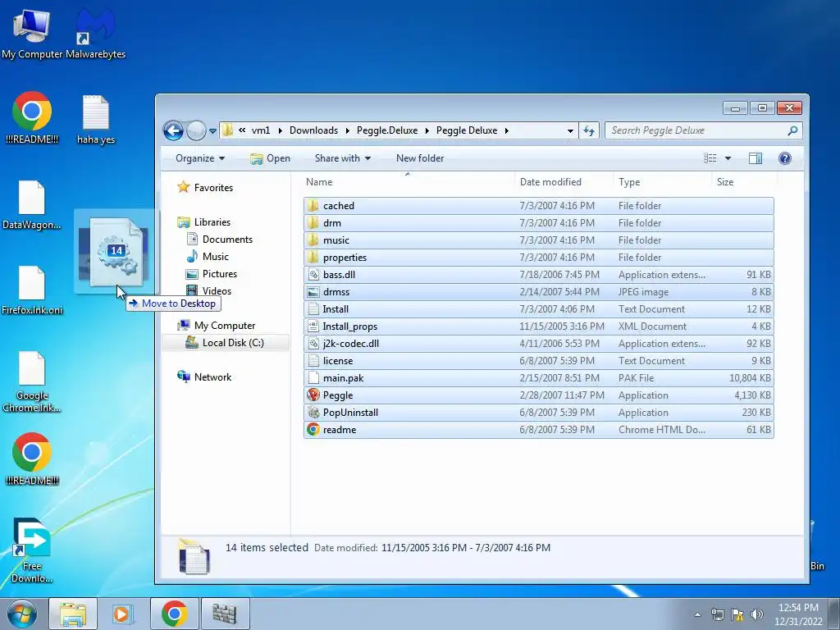This screenshot has height=630, width=840.
Task: Open Explorer Help question mark icon
Action: 785,158
